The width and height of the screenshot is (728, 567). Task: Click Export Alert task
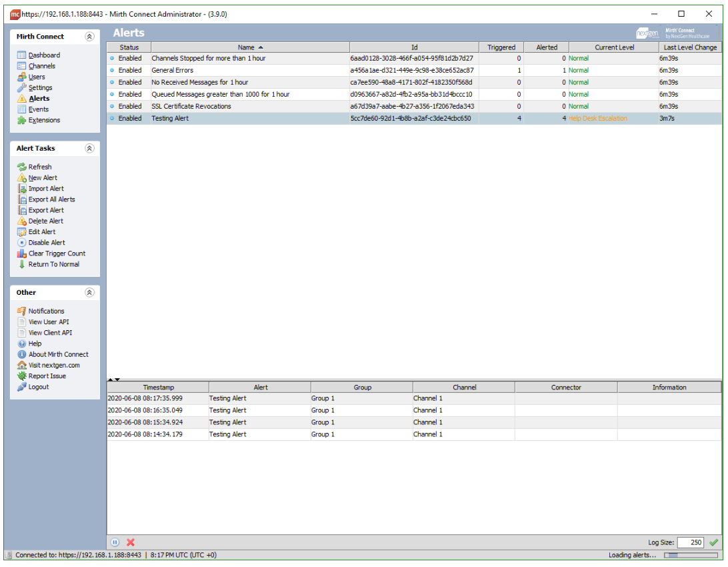pos(41,210)
